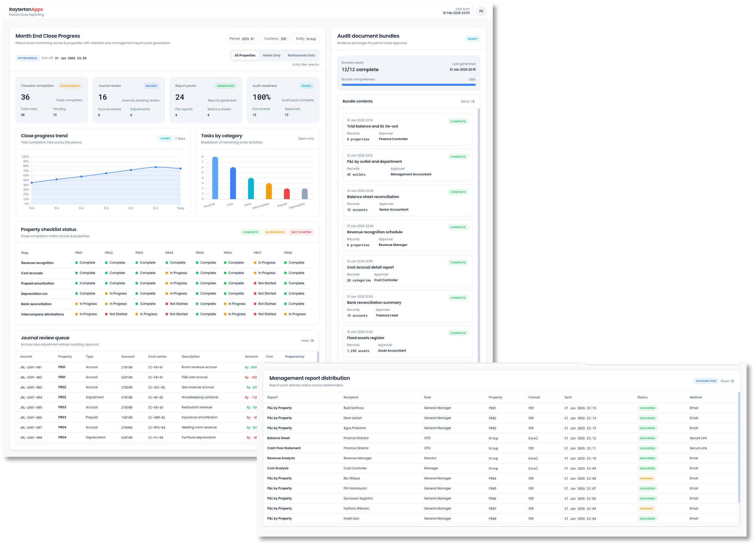
Task: Open the Period 2026.01 selector
Action: 242,38
